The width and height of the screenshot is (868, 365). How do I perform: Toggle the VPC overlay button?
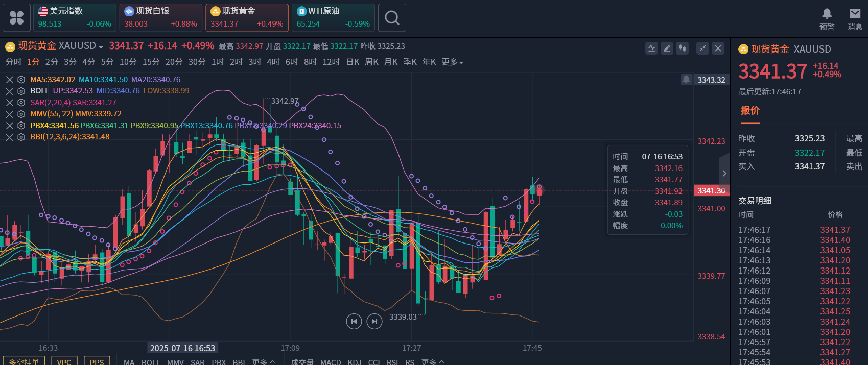[x=64, y=361]
